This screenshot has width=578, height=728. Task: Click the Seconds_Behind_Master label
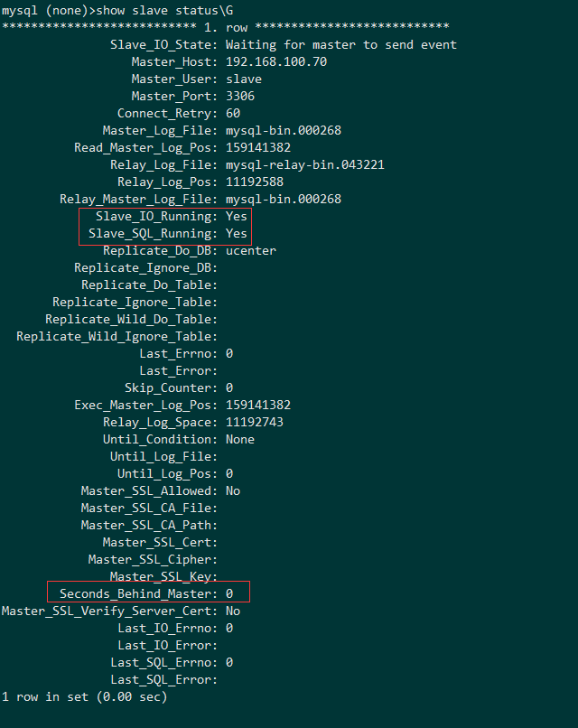[x=139, y=593]
